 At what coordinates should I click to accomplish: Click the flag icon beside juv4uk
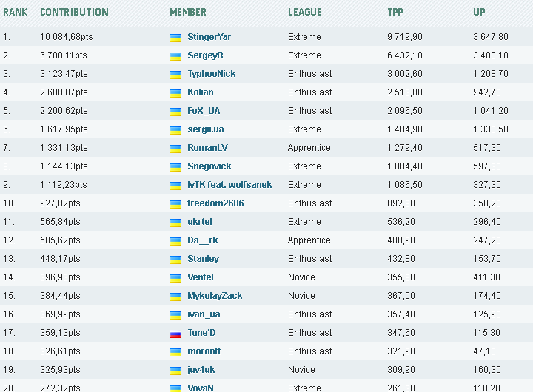pyautogui.click(x=175, y=371)
